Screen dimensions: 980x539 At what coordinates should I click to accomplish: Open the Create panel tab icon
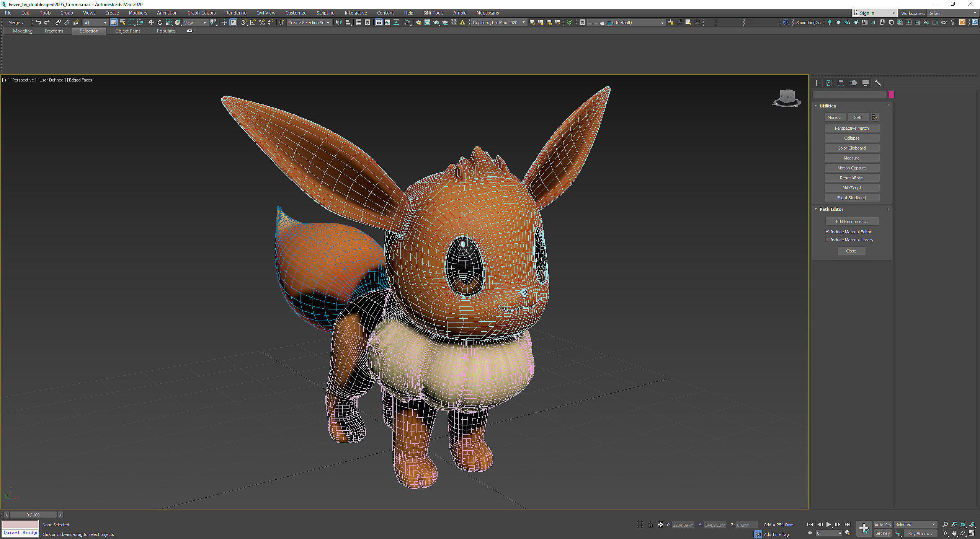tap(817, 83)
